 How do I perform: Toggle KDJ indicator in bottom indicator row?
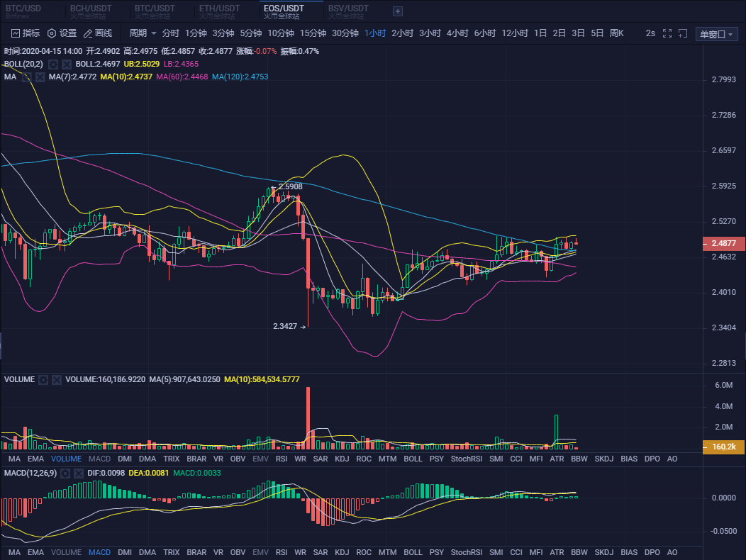[x=342, y=552]
